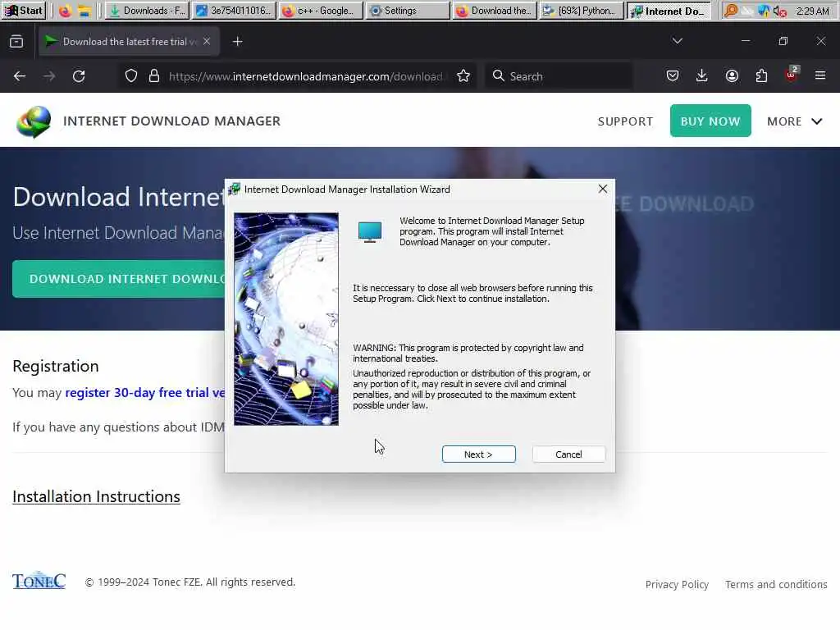Open the 'register 30-day free trial' link
The height and width of the screenshot is (630, 840).
point(145,393)
